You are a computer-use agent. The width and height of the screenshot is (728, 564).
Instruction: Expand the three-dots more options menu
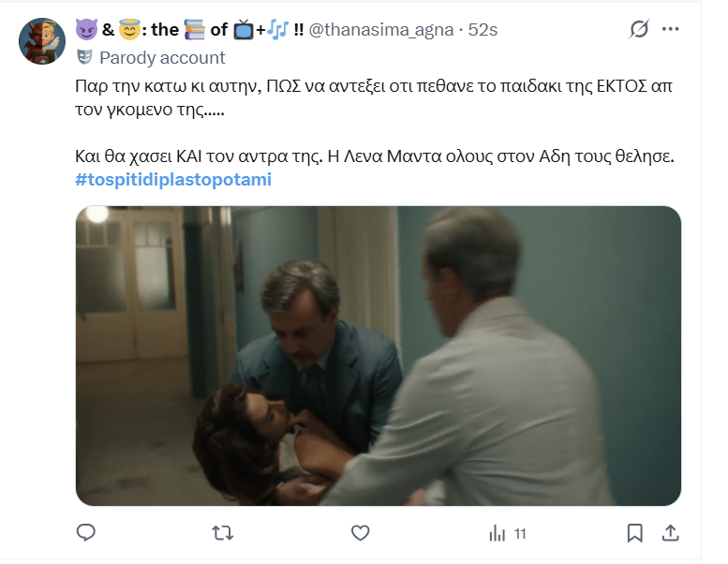click(x=671, y=29)
